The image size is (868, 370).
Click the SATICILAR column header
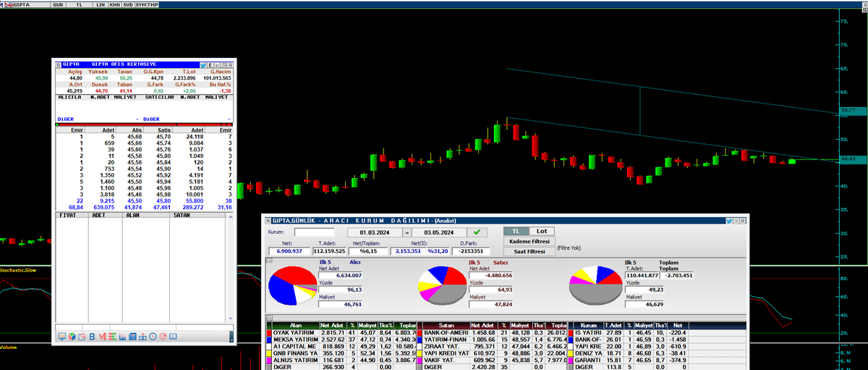[160, 96]
